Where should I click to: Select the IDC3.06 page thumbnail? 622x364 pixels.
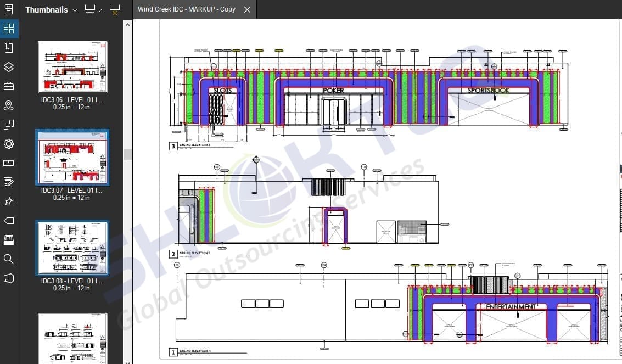[72, 67]
